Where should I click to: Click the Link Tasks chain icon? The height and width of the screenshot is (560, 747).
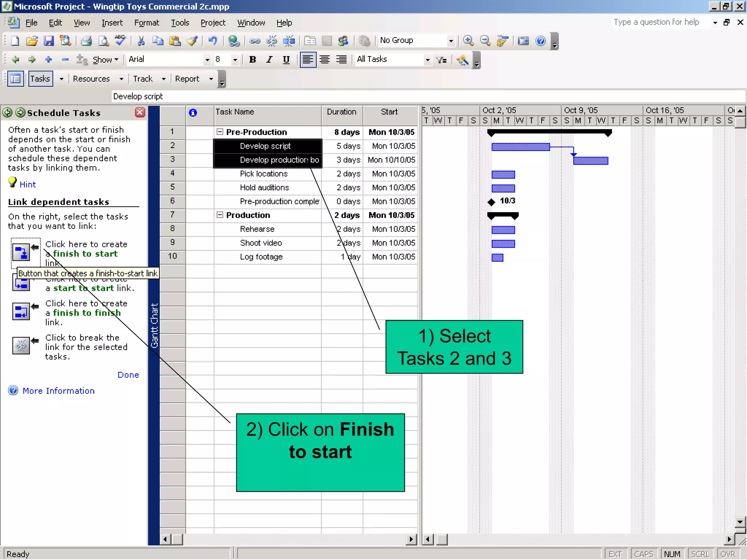[255, 41]
